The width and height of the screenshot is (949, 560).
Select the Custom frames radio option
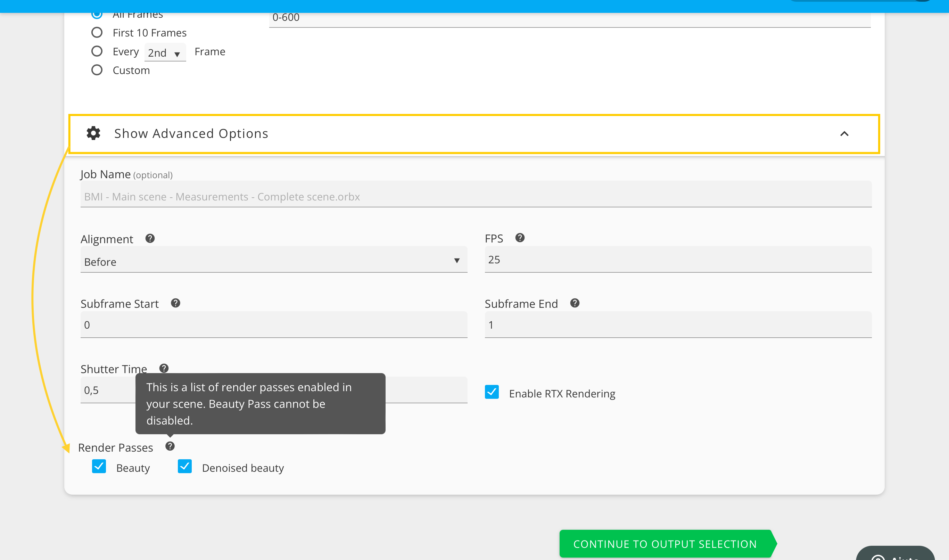(97, 70)
